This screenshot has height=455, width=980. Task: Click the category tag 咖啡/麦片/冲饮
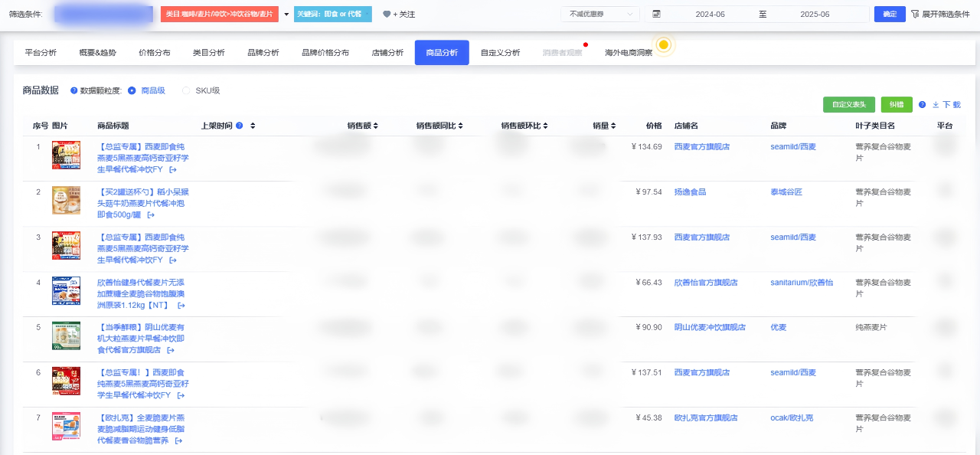(220, 15)
